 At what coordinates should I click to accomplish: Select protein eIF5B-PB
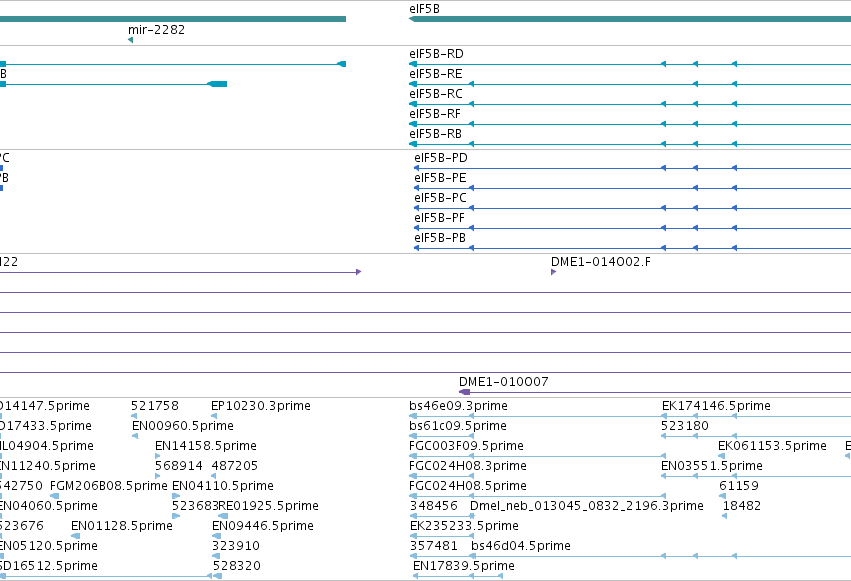[x=440, y=238]
